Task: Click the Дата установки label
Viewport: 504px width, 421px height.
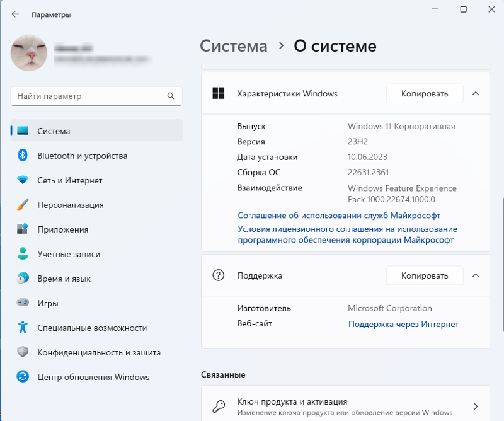Action: click(267, 157)
